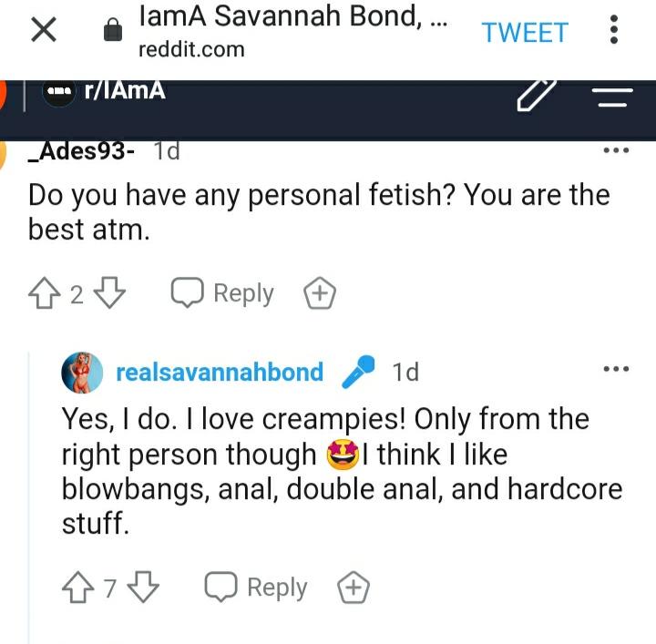
Task: Open the realsavannahbond username link
Action: click(220, 372)
